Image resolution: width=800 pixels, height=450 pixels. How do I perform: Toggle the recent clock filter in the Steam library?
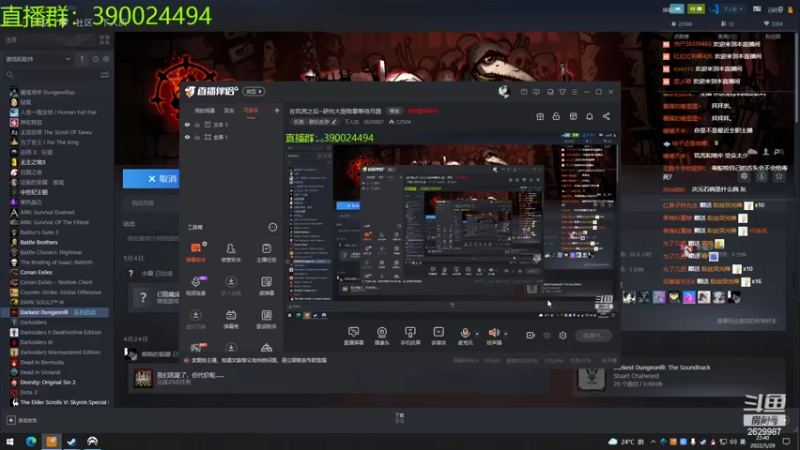95,59
